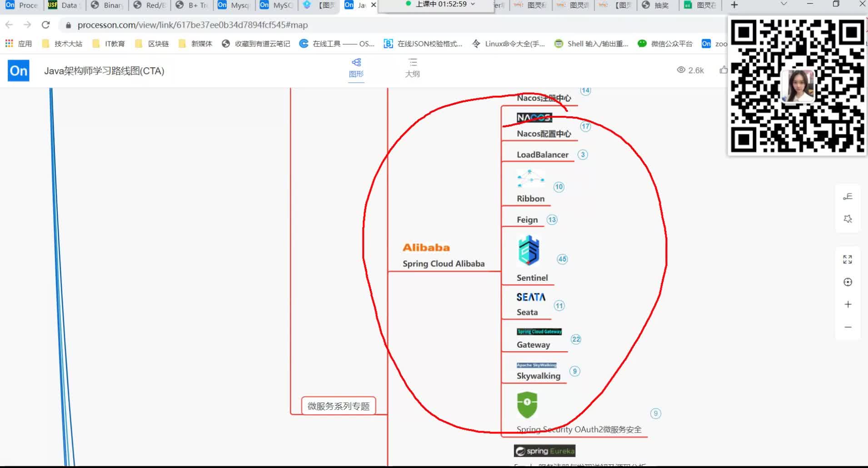Expand the Nacos注册中心 count badge 14
Image resolution: width=868 pixels, height=468 pixels.
(585, 90)
